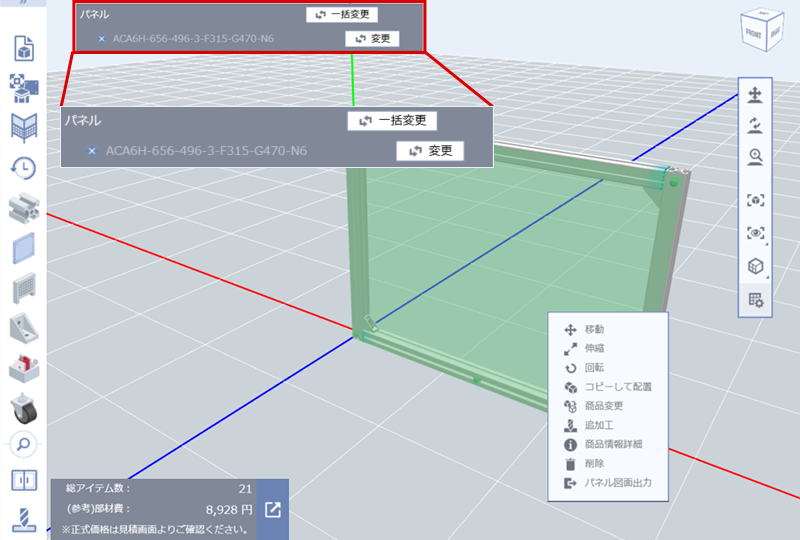Expand the collapsed sidebar with top chevron
Viewport: 800px width, 540px height.
23,3
